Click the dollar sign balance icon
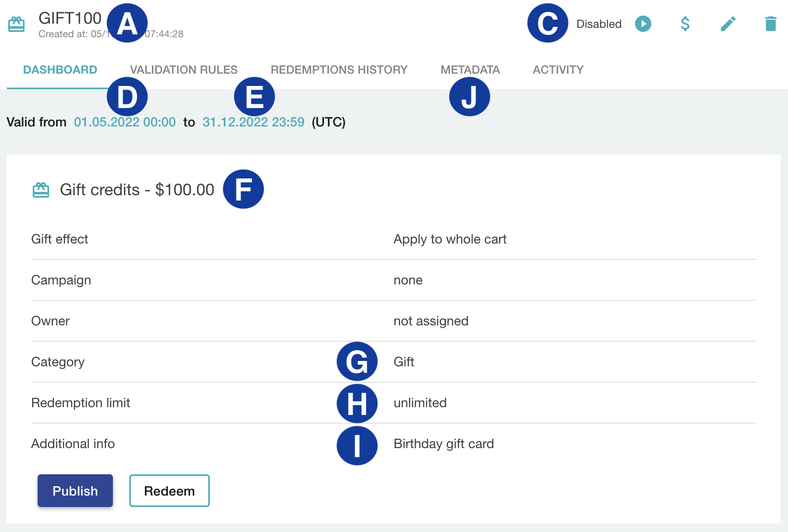Viewport: 788px width, 532px height. coord(685,24)
